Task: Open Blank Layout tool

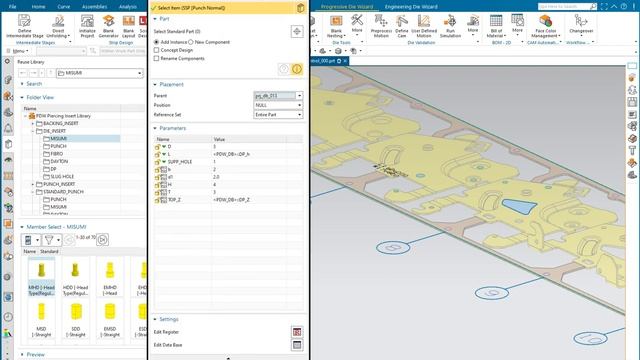Action: click(129, 21)
